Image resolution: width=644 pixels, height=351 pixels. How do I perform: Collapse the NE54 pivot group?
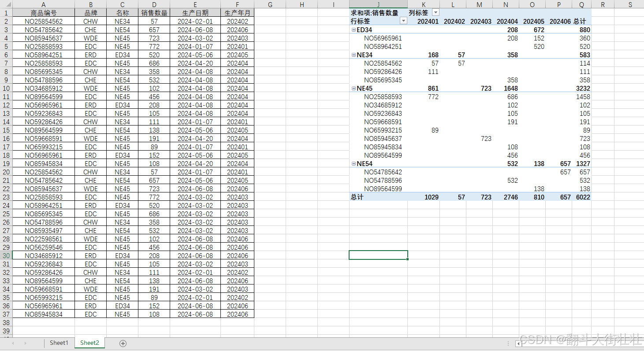click(x=354, y=164)
